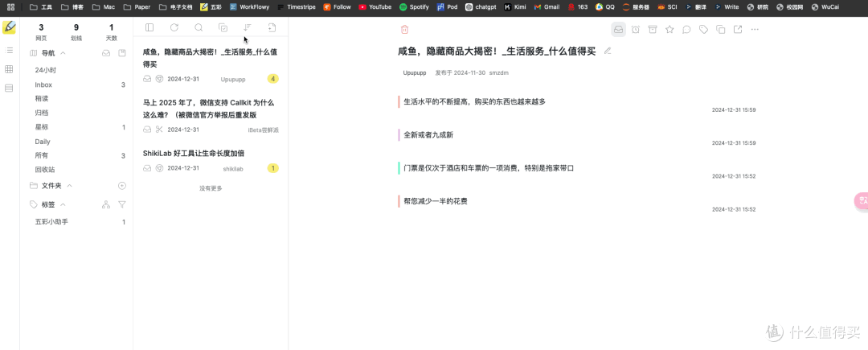Click yellow highlight count badge 4

pyautogui.click(x=273, y=79)
